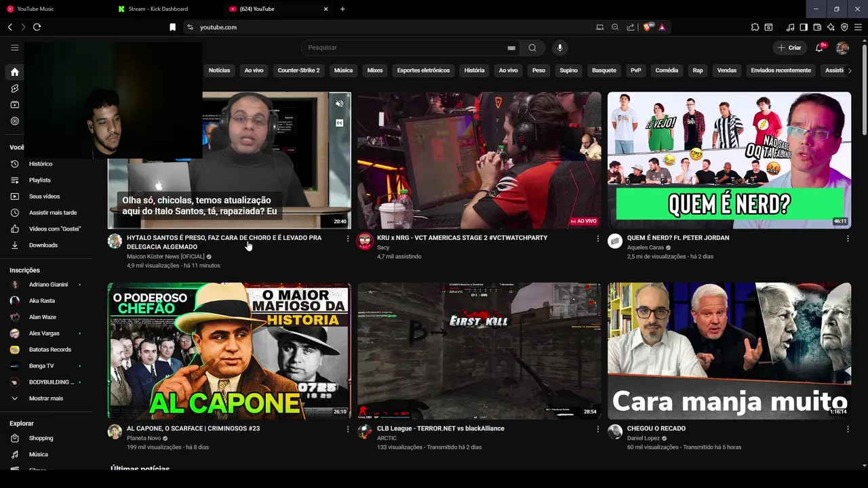Open 'Vídeos com "Gostei"' in sidebar

(54, 229)
